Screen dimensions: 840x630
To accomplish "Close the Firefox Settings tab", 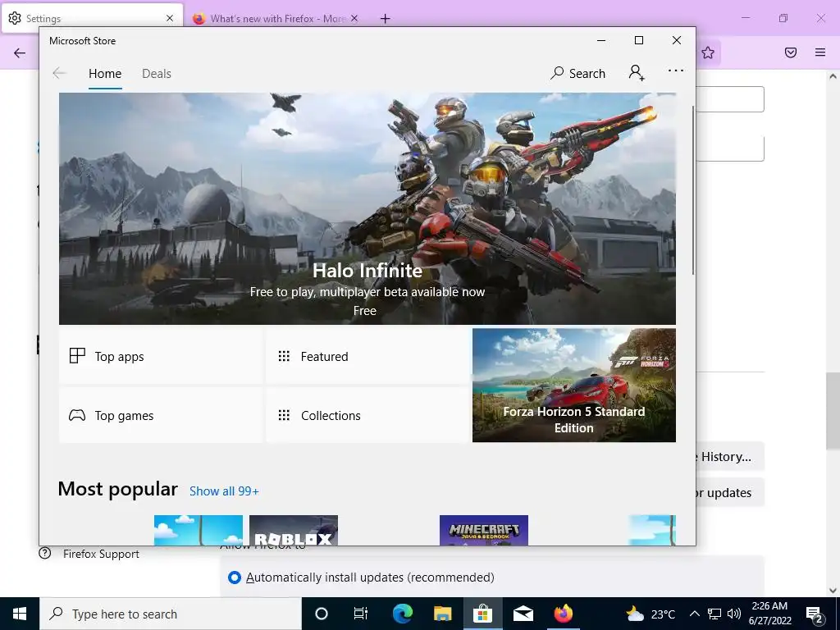I will pyautogui.click(x=170, y=18).
